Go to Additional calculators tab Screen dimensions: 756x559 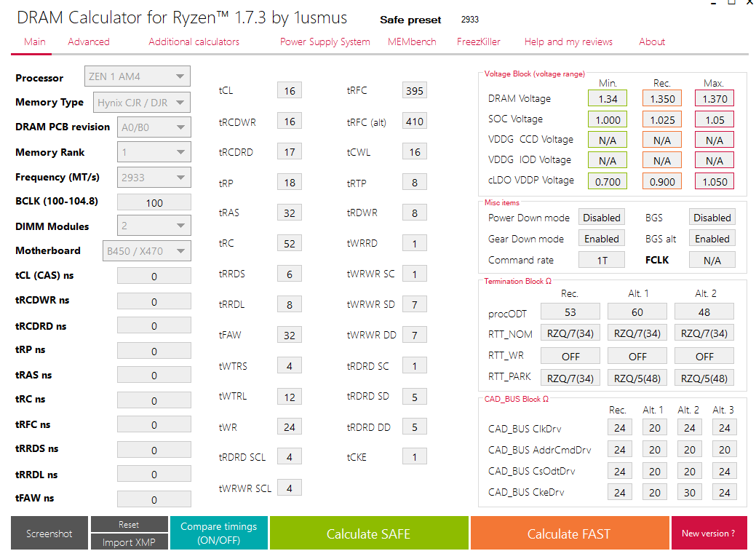coord(194,41)
